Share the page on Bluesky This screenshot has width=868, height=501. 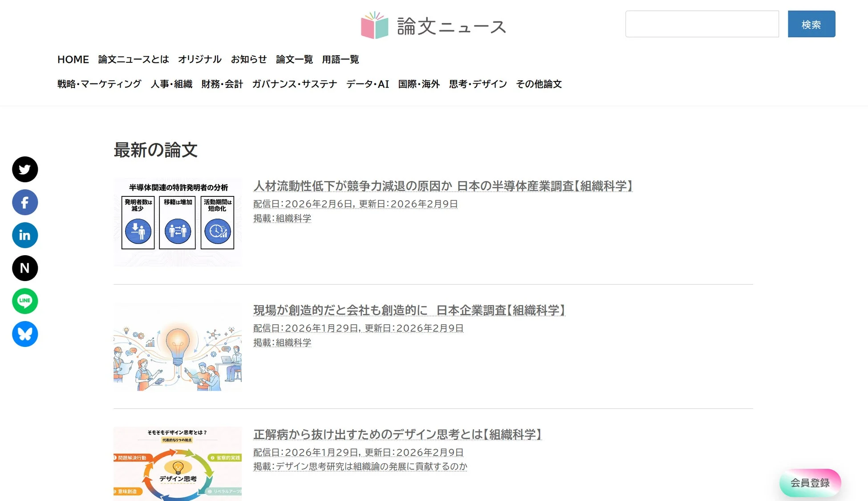pos(24,334)
